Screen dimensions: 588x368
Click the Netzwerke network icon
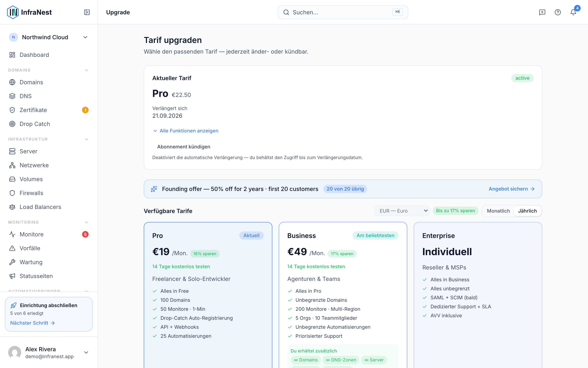point(12,165)
